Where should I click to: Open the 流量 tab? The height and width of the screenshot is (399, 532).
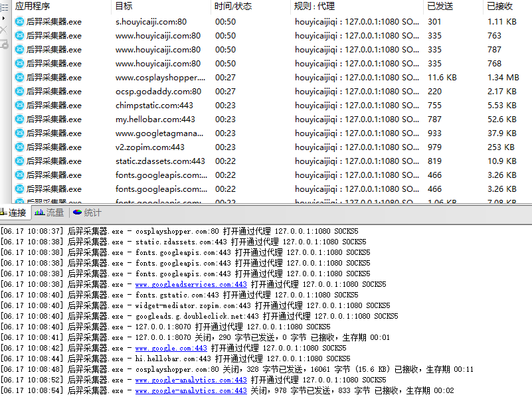coord(50,212)
